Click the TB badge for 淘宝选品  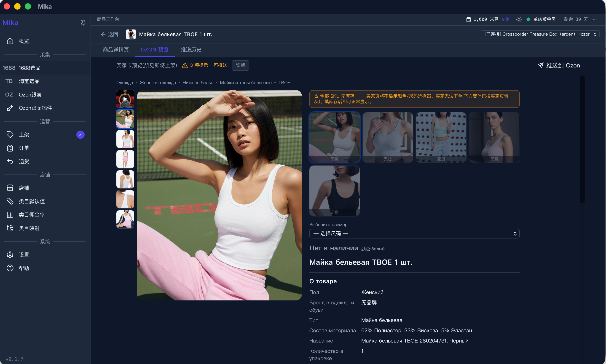click(x=9, y=81)
